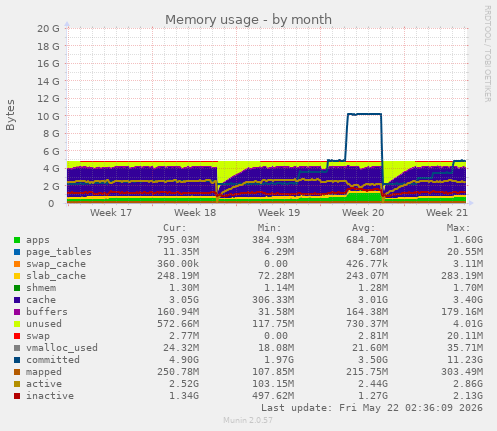The width and height of the screenshot is (497, 431).
Task: Click slab_cache current value 248.19M
Action: [178, 276]
